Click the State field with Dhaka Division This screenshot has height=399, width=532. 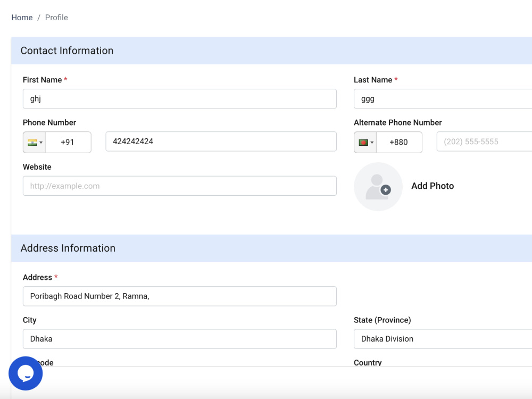(x=443, y=339)
